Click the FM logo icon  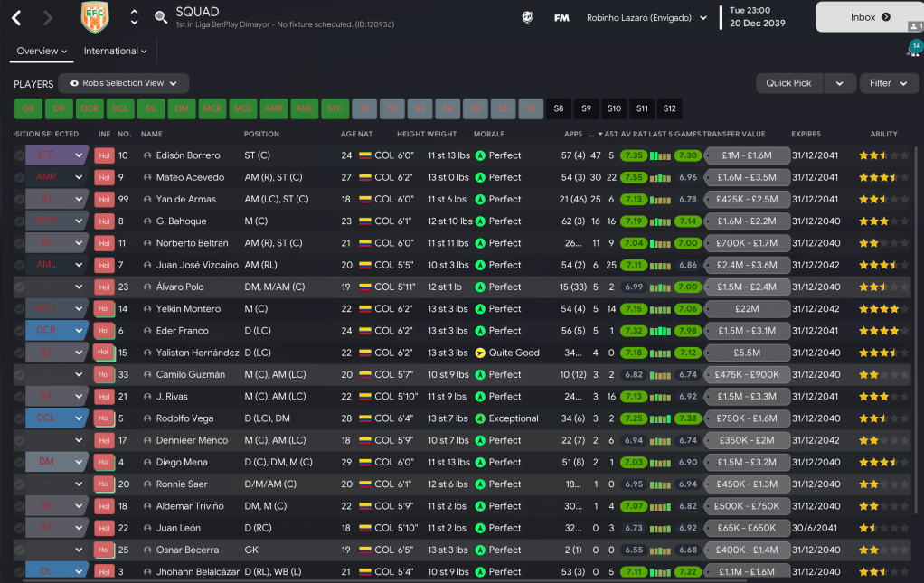(561, 17)
